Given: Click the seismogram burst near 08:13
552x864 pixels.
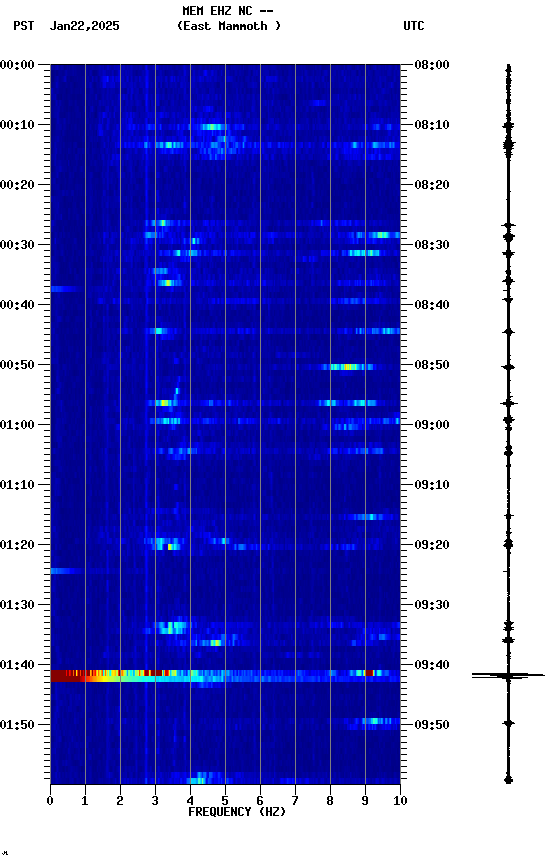Looking at the screenshot, I should click(508, 146).
